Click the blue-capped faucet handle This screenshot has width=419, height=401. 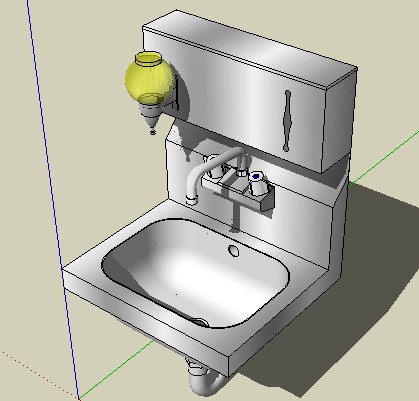[x=258, y=183]
